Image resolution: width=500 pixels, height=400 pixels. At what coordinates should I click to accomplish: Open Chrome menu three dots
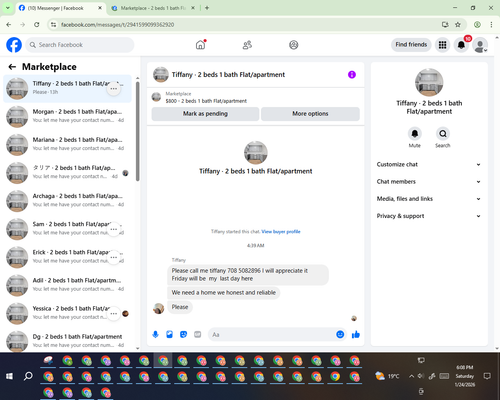491,25
